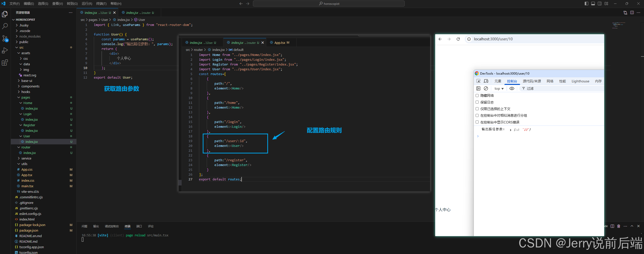The width and height of the screenshot is (644, 254).
Task: Switch to the 问题 panel tab
Action: 84,226
